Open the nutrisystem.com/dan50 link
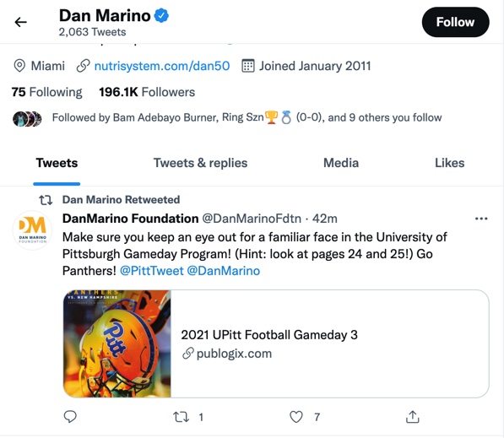 [162, 66]
